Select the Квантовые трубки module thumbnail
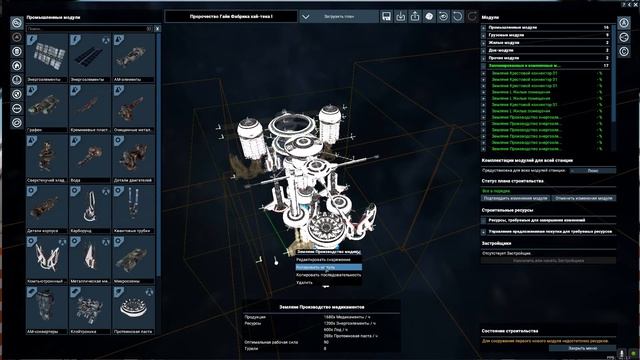This screenshot has height=360, width=640. point(133,210)
